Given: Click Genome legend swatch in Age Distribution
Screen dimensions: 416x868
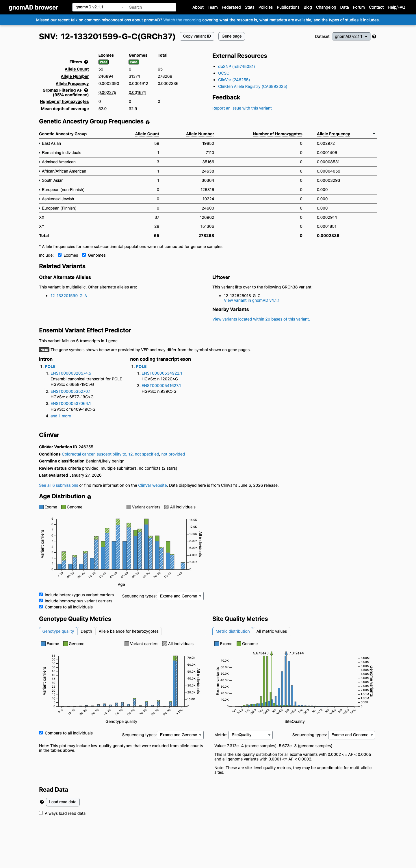Looking at the screenshot, I should tap(64, 507).
